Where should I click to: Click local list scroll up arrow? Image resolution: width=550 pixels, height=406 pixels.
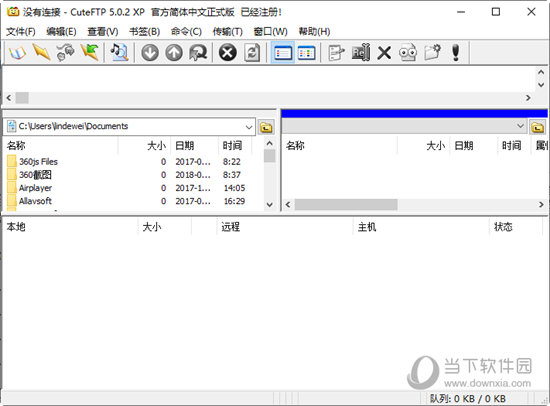pyautogui.click(x=269, y=143)
